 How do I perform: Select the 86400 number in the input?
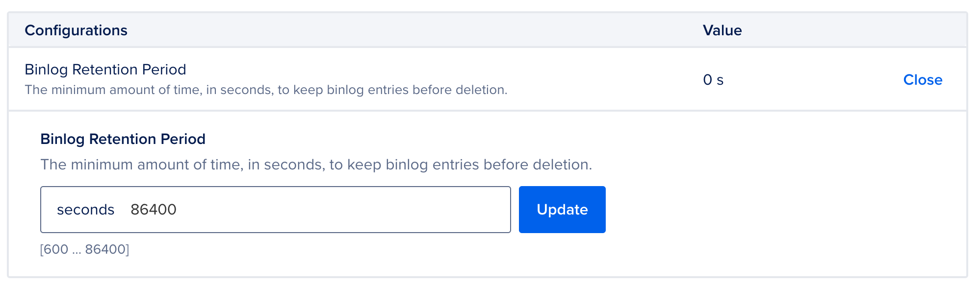[153, 209]
